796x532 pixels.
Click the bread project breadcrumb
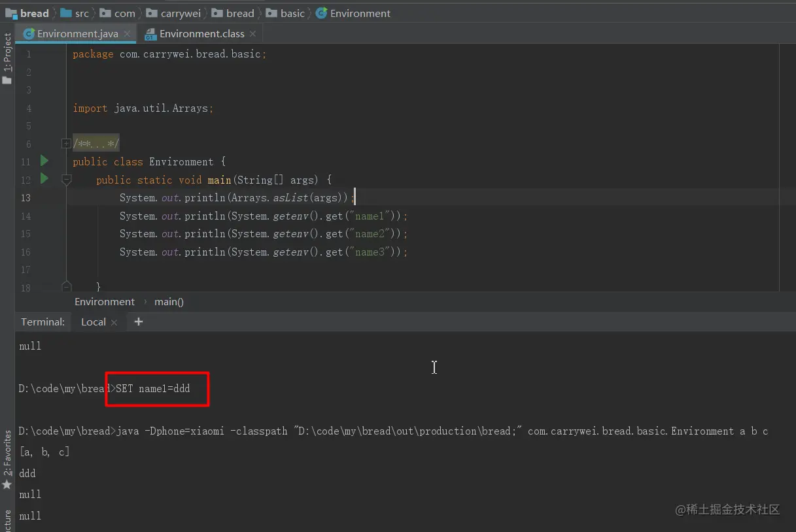click(x=27, y=13)
